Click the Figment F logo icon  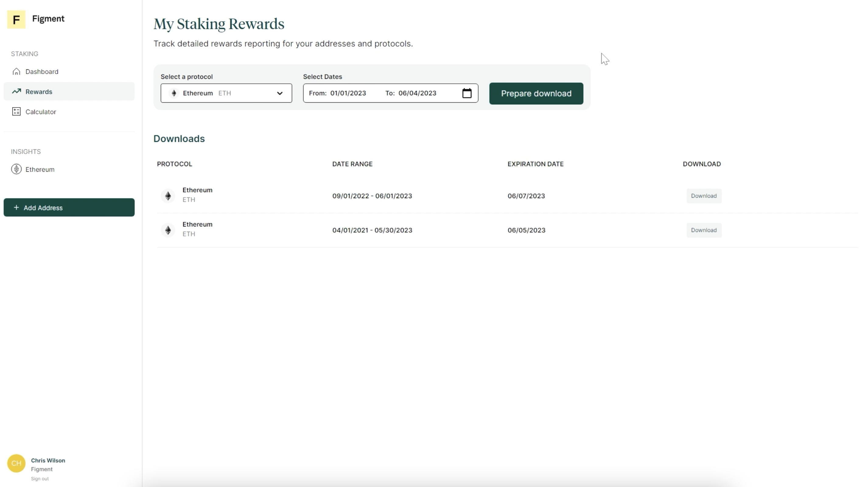click(16, 19)
